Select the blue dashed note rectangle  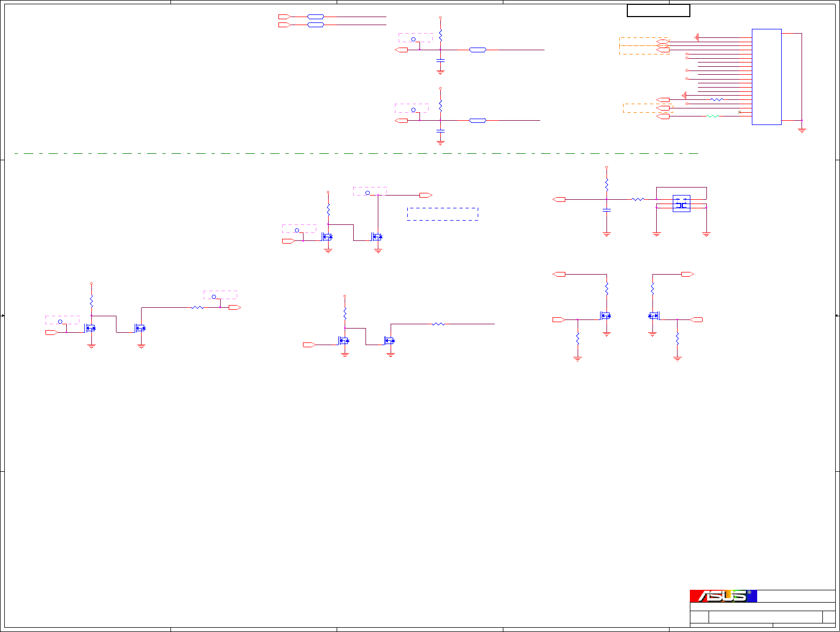442,214
